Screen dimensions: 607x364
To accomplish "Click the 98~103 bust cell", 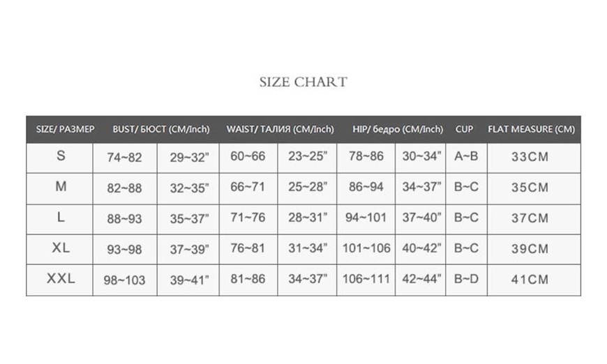I will click(124, 280).
